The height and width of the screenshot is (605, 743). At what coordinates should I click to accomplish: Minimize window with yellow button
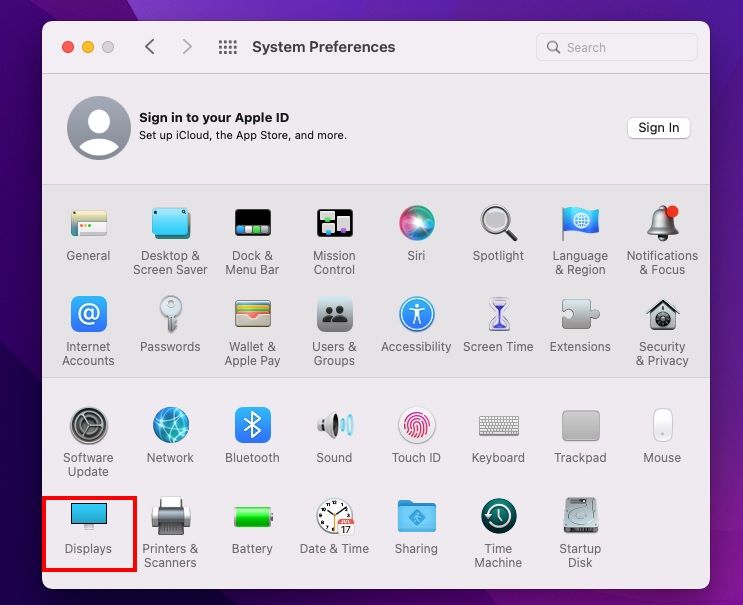tap(88, 47)
